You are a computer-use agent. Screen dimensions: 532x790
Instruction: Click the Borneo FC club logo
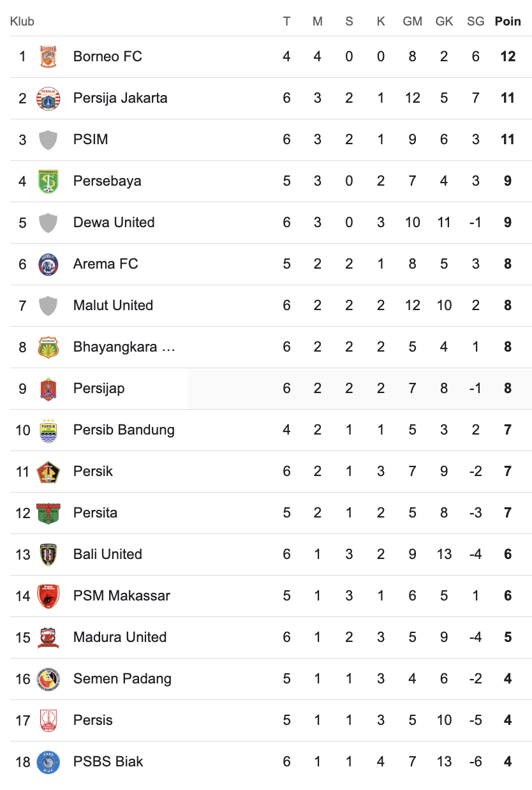tap(48, 57)
